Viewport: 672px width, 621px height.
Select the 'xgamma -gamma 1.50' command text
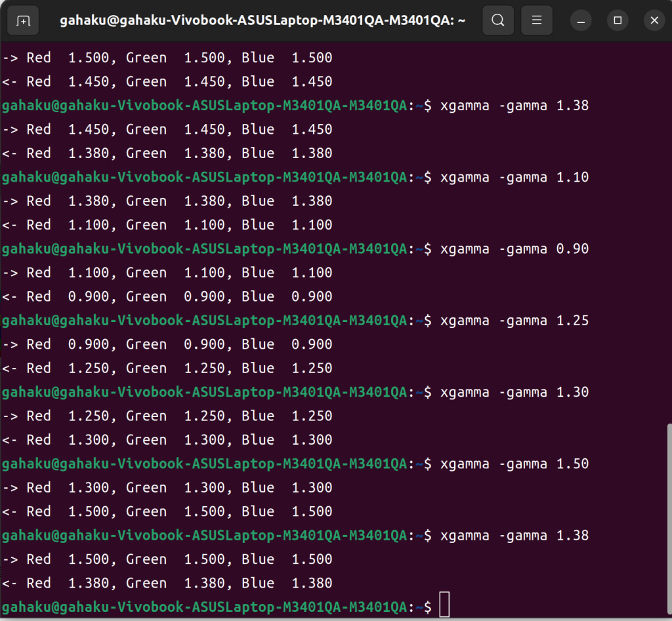coord(514,464)
